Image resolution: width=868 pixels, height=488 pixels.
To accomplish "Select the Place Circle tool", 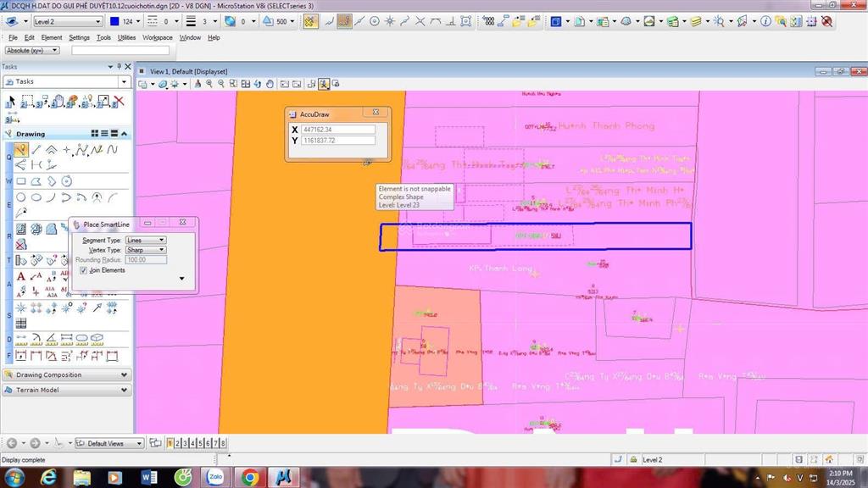I will pos(21,197).
